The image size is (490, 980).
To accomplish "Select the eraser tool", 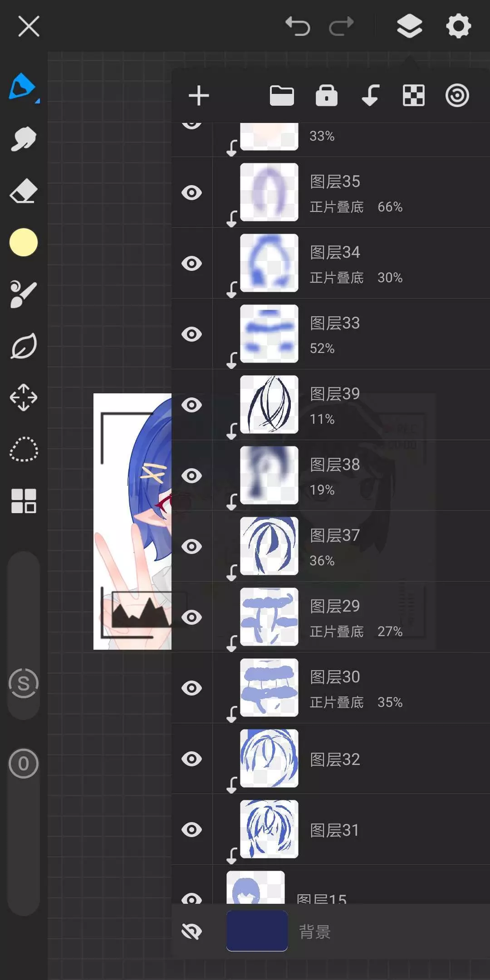I will click(23, 191).
